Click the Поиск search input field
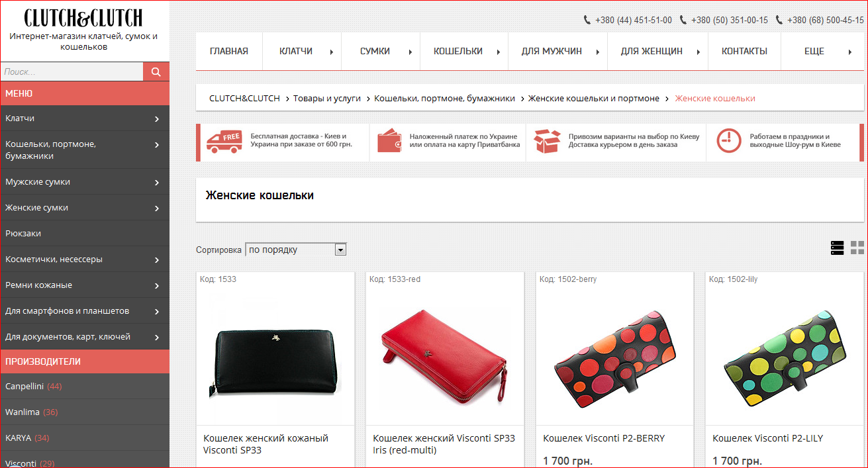The width and height of the screenshot is (868, 468). [72, 71]
